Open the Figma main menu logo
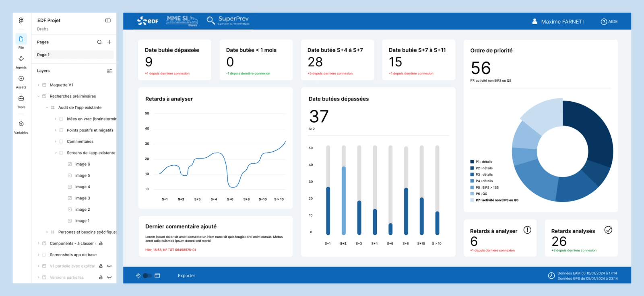 click(x=21, y=21)
